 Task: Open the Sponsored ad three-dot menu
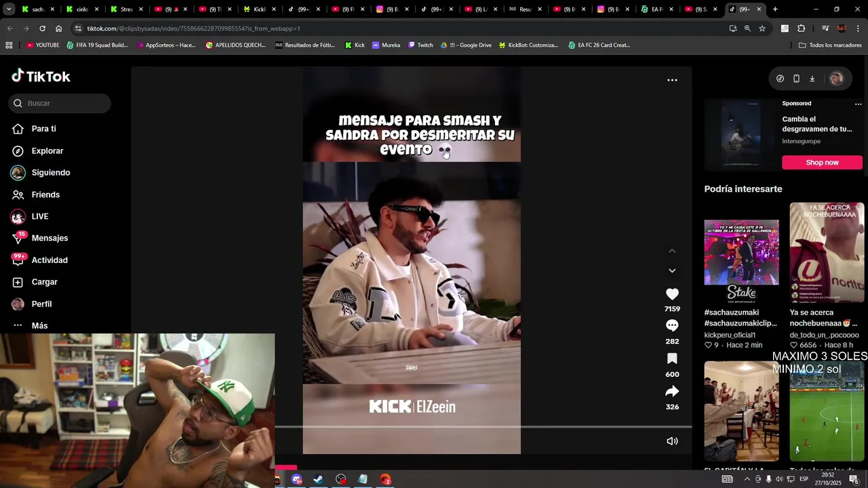pyautogui.click(x=858, y=104)
